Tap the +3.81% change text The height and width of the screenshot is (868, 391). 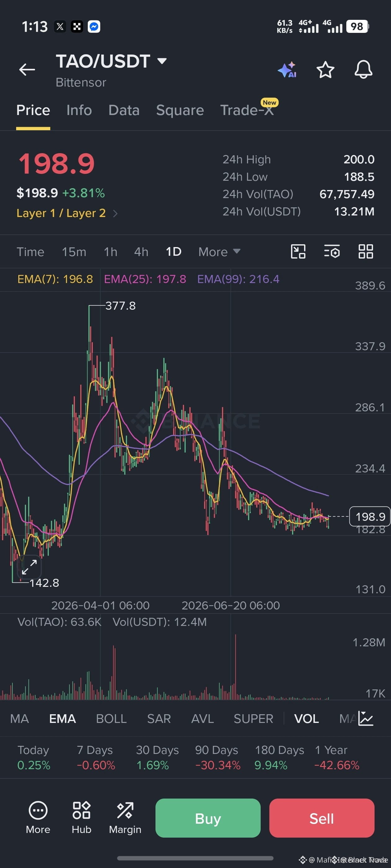(84, 193)
